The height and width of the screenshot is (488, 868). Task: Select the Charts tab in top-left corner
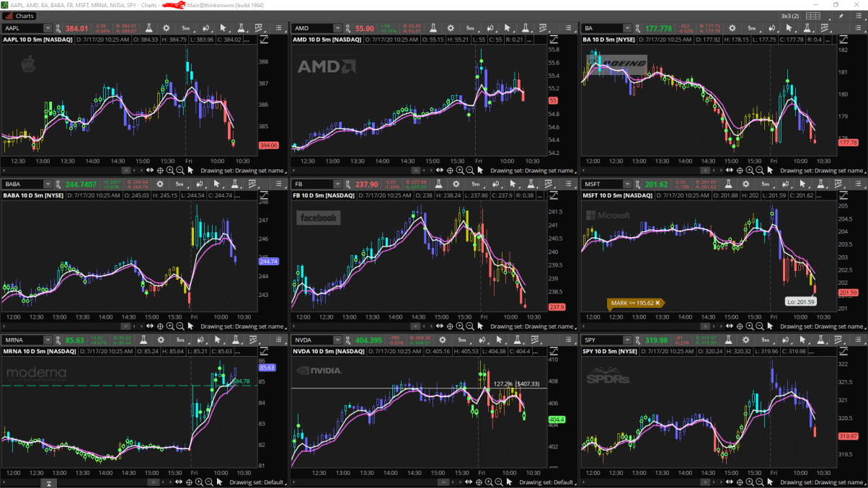[x=19, y=15]
